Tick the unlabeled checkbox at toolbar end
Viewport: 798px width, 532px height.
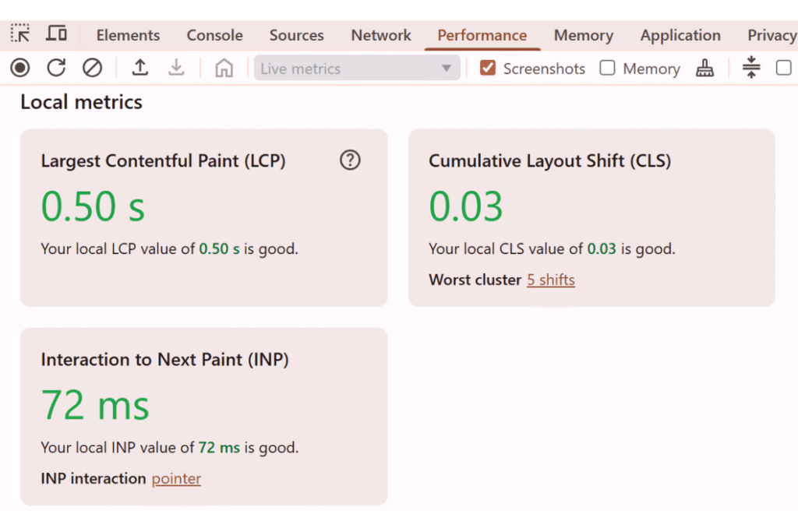click(x=783, y=69)
